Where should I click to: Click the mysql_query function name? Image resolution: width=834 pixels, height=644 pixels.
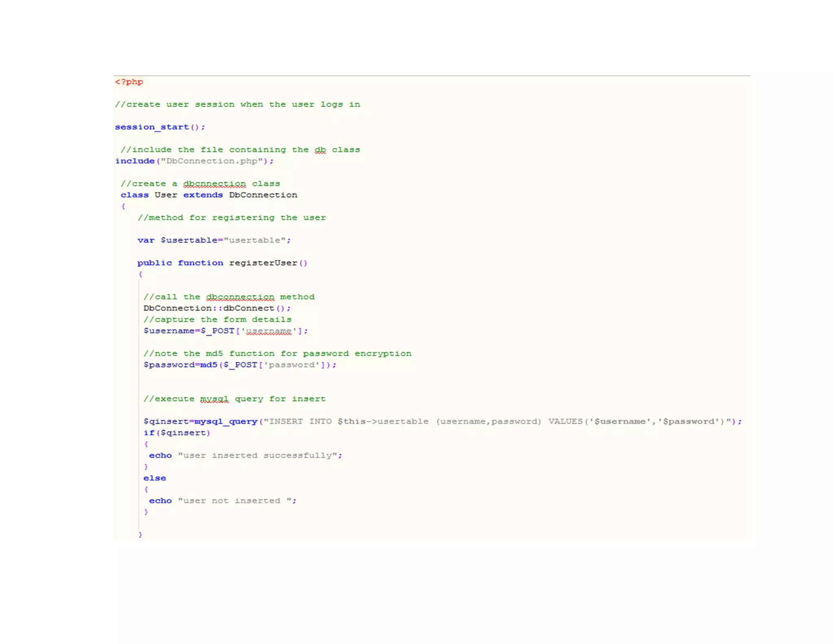[x=226, y=421]
